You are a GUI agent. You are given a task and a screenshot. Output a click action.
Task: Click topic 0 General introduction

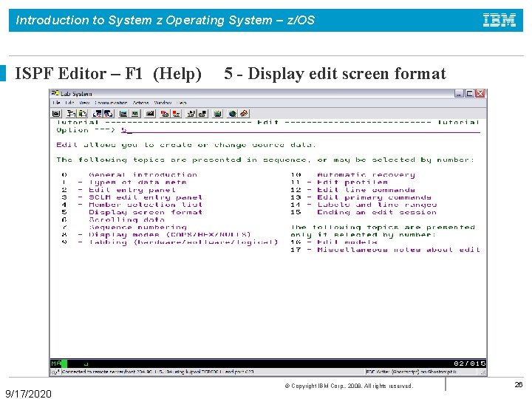point(129,174)
